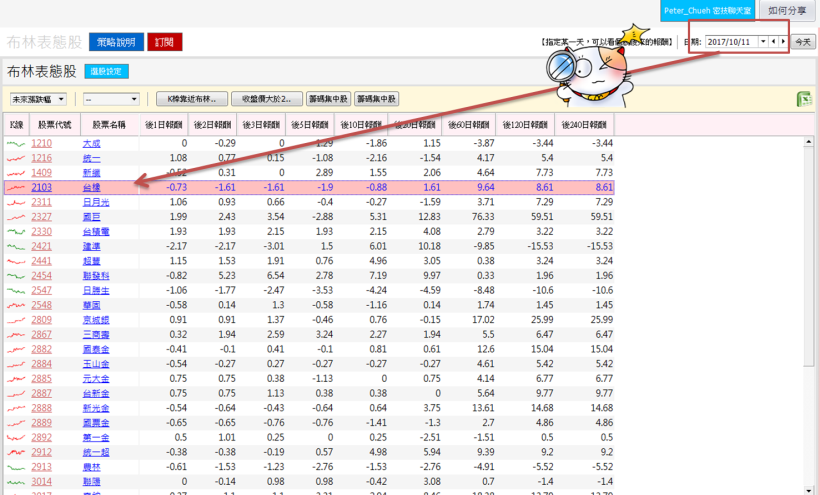Sort by the 後3日報酬 column header

[261, 125]
